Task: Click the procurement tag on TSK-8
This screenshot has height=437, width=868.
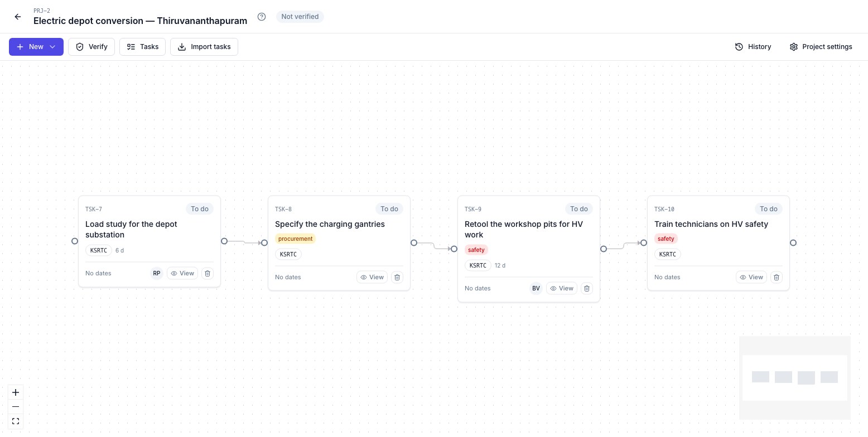Action: (x=296, y=239)
